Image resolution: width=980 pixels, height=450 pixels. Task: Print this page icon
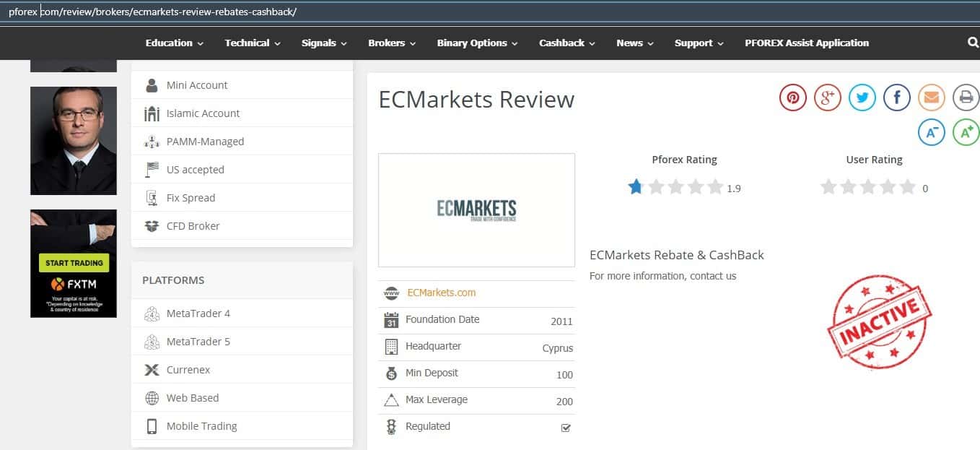click(966, 97)
